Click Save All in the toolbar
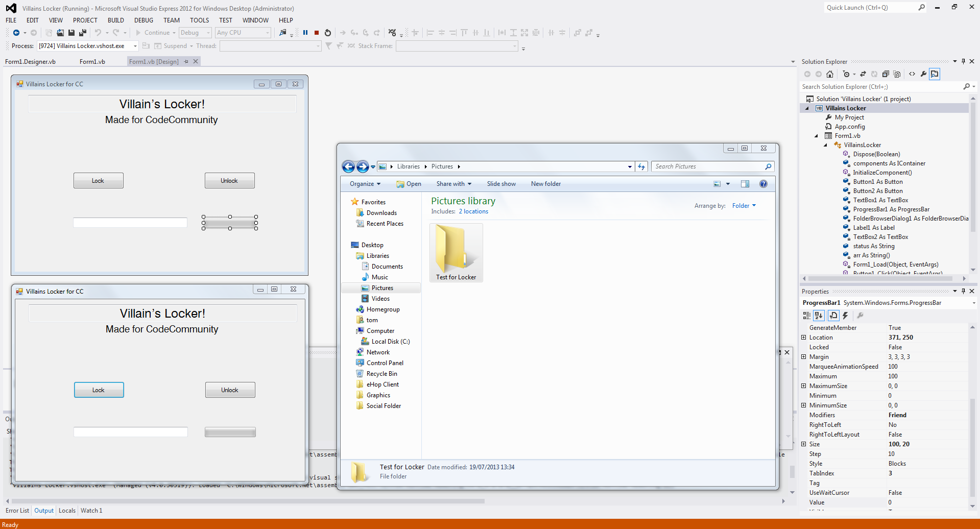Image resolution: width=980 pixels, height=529 pixels. 83,33
